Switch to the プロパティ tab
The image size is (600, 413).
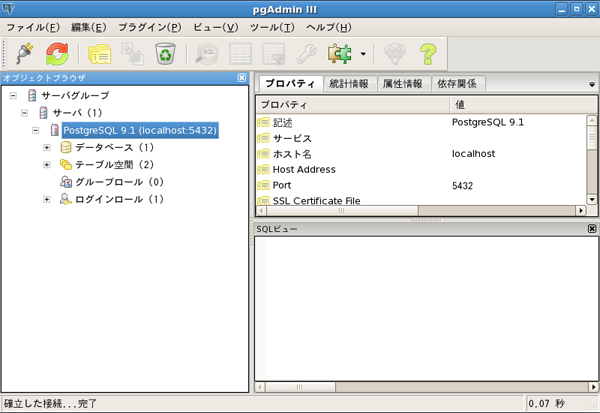[x=290, y=83]
